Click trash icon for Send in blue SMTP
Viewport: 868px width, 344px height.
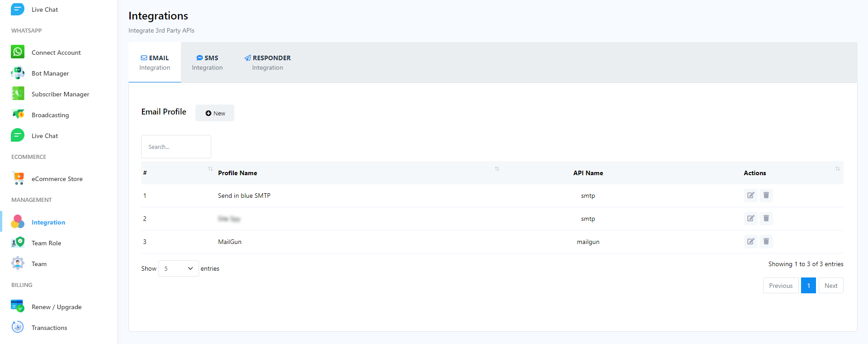766,196
